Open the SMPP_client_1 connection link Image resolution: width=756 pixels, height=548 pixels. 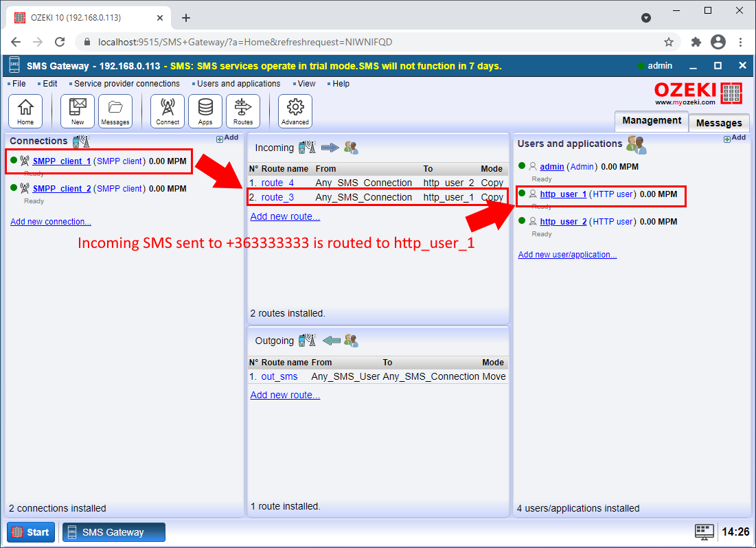coord(62,161)
